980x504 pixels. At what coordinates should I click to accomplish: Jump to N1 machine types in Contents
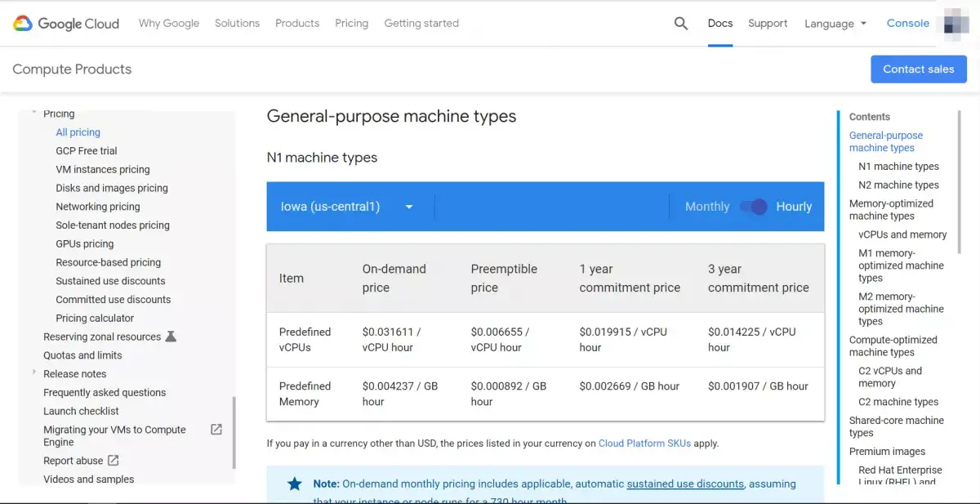(x=898, y=167)
